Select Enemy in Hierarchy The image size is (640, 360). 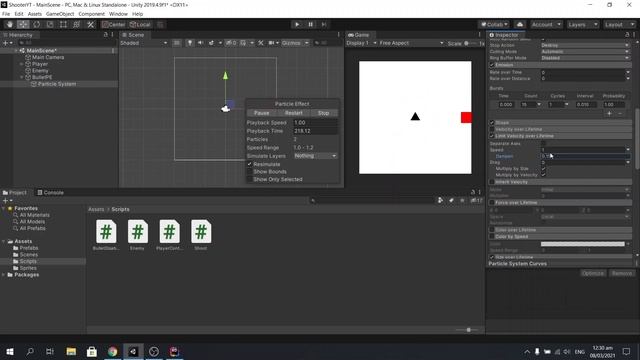(x=40, y=71)
